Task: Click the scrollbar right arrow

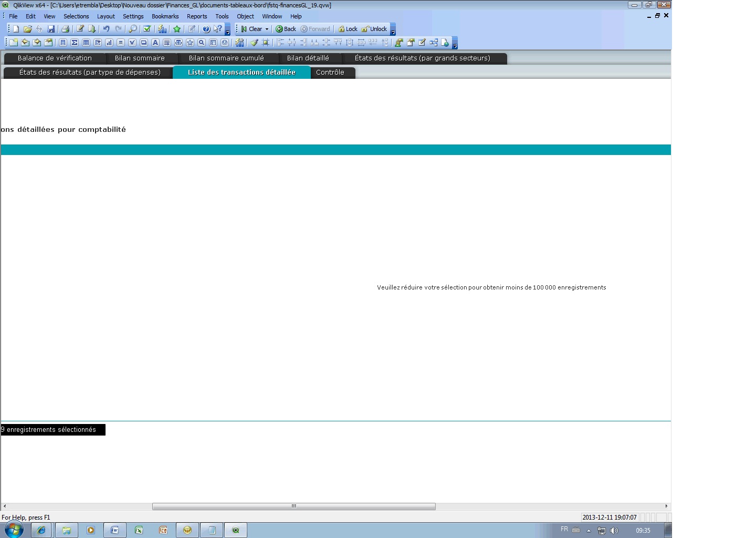Action: click(x=666, y=506)
